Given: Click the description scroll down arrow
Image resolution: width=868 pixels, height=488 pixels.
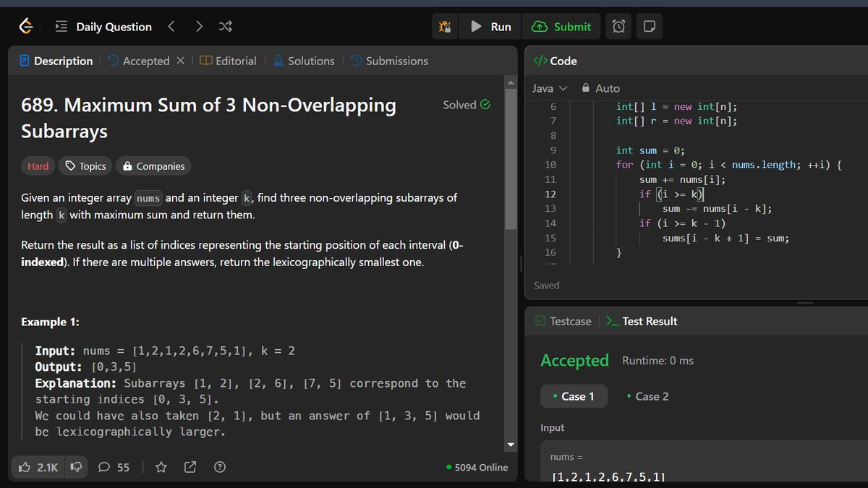Looking at the screenshot, I should click(511, 445).
